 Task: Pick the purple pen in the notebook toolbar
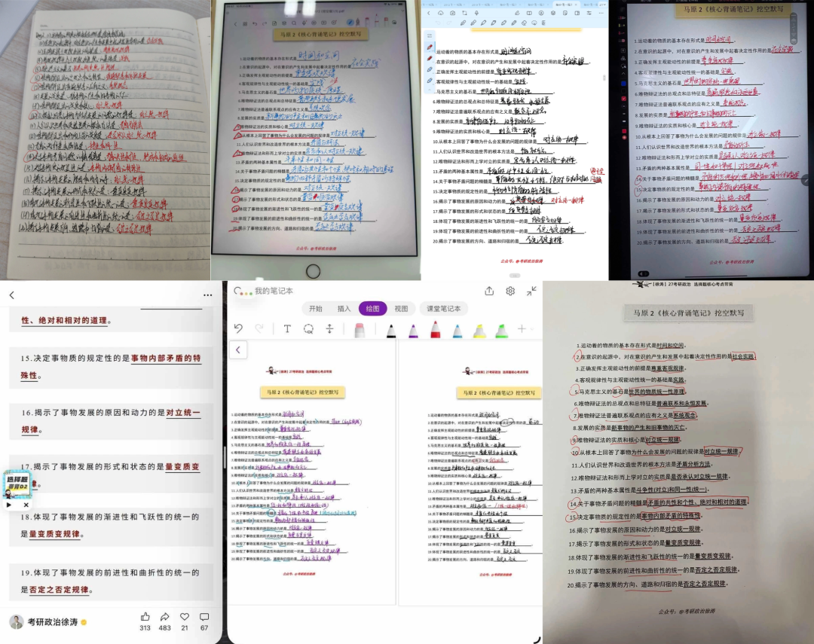click(413, 330)
